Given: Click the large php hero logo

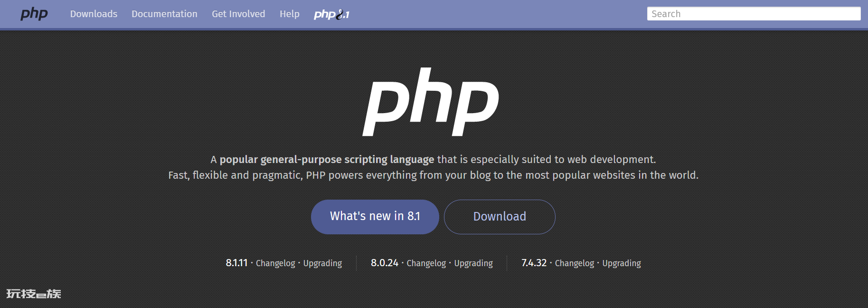Looking at the screenshot, I should pyautogui.click(x=431, y=102).
